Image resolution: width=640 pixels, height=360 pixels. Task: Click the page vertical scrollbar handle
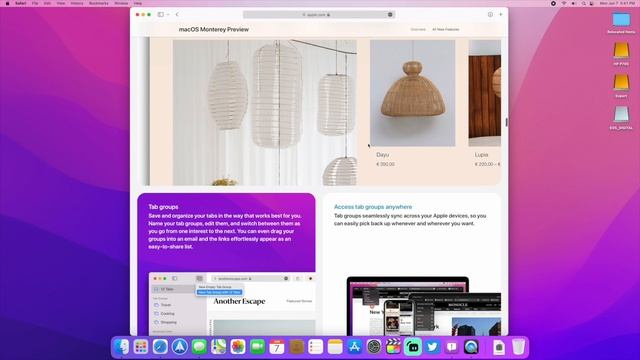coord(506,122)
